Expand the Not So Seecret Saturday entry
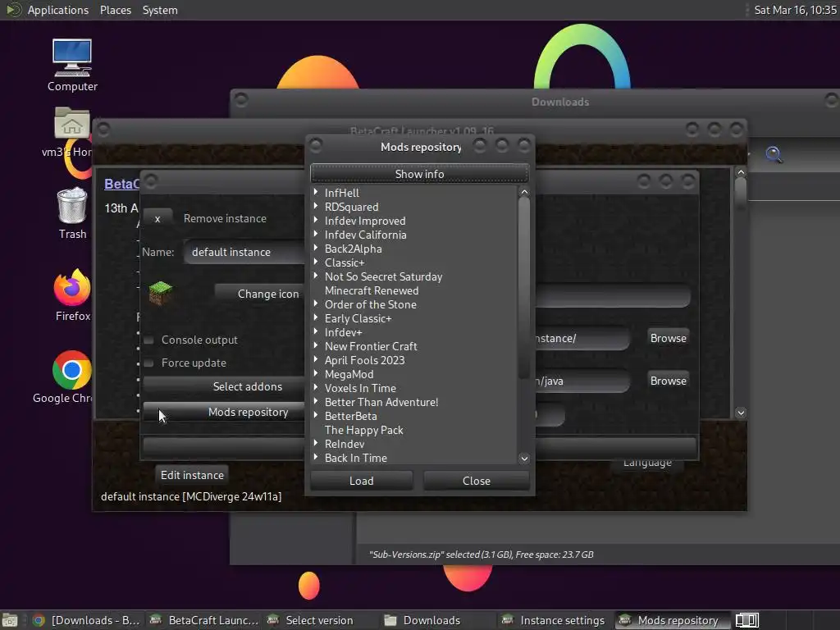 (316, 276)
